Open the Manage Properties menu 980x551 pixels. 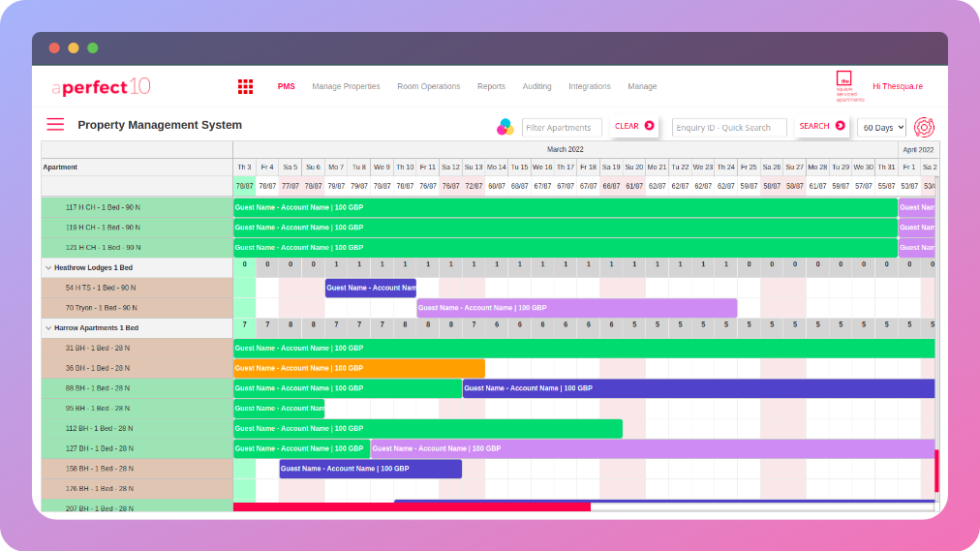[346, 86]
